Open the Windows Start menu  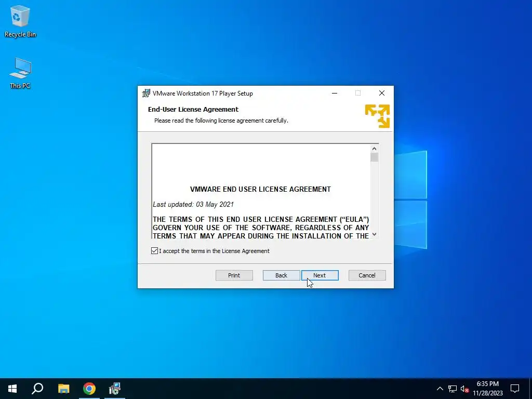tap(12, 389)
